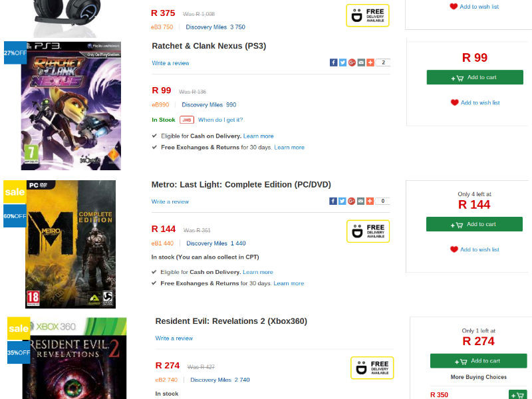Click small cart icon beside R 350 offer
This screenshot has height=399, width=532.
517,394
